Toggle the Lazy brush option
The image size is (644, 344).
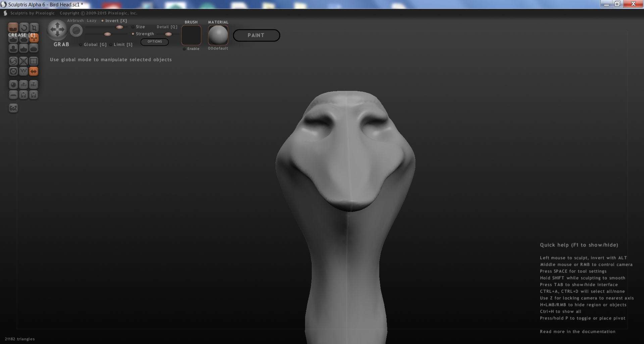click(x=92, y=20)
